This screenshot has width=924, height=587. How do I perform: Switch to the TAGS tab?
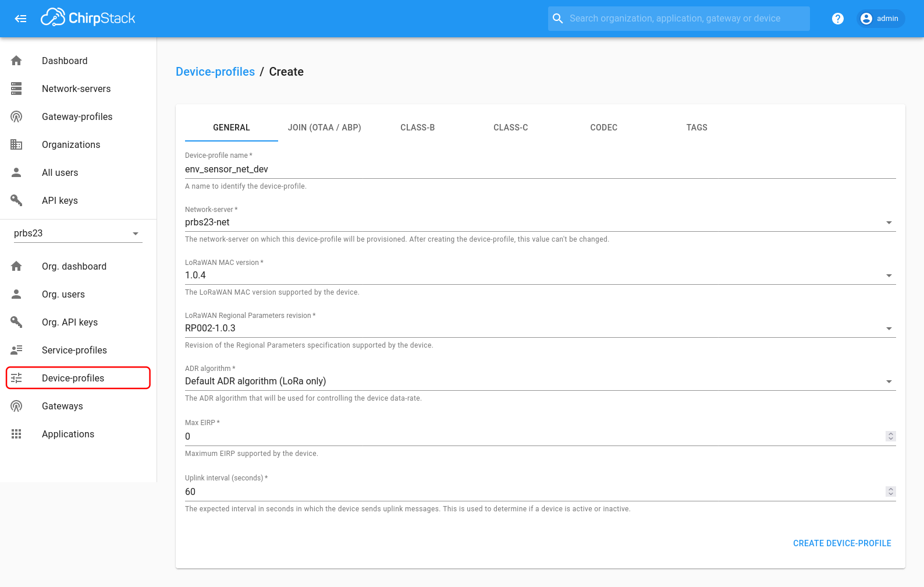[x=697, y=128]
